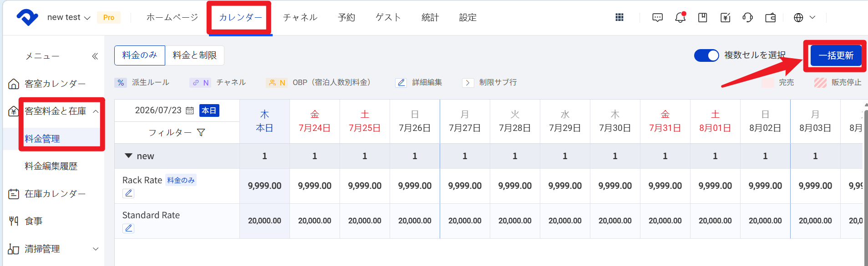Click the yen note icon in header
Viewport: 868px width, 266px height.
pos(726,17)
